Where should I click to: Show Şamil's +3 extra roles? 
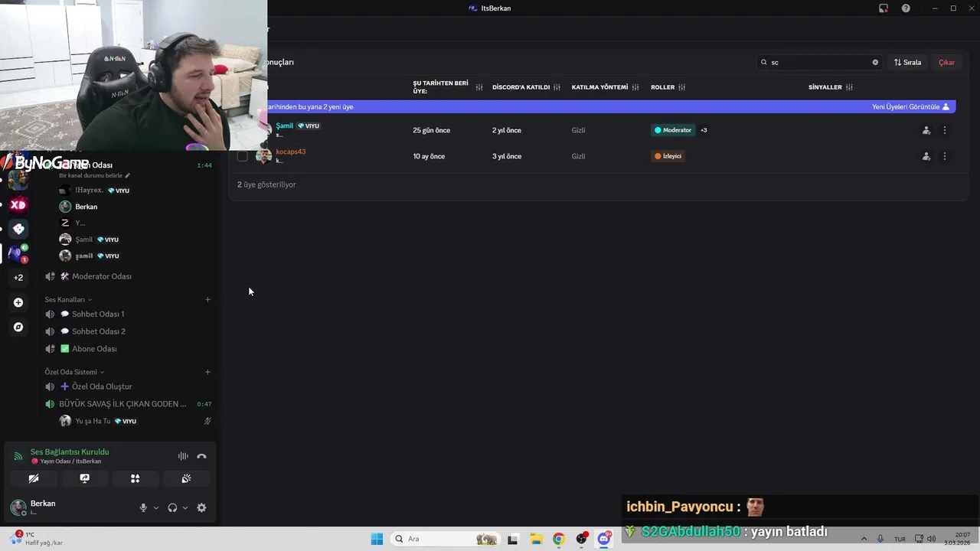click(x=704, y=130)
